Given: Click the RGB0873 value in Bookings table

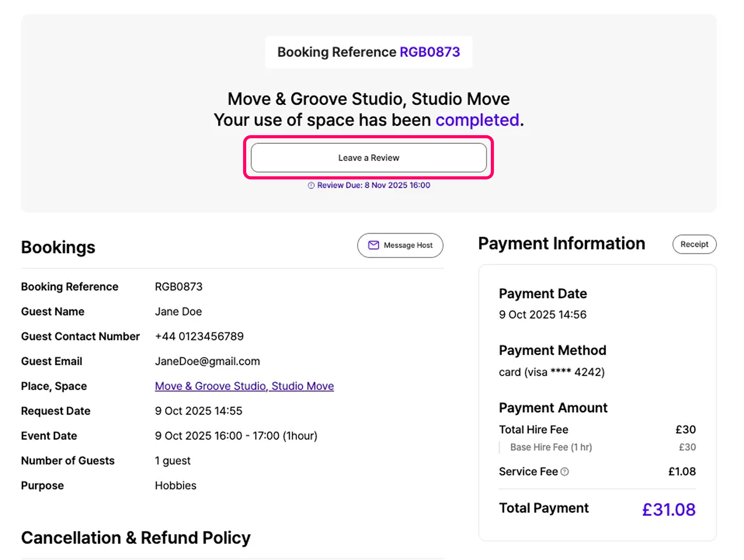Looking at the screenshot, I should [x=179, y=287].
